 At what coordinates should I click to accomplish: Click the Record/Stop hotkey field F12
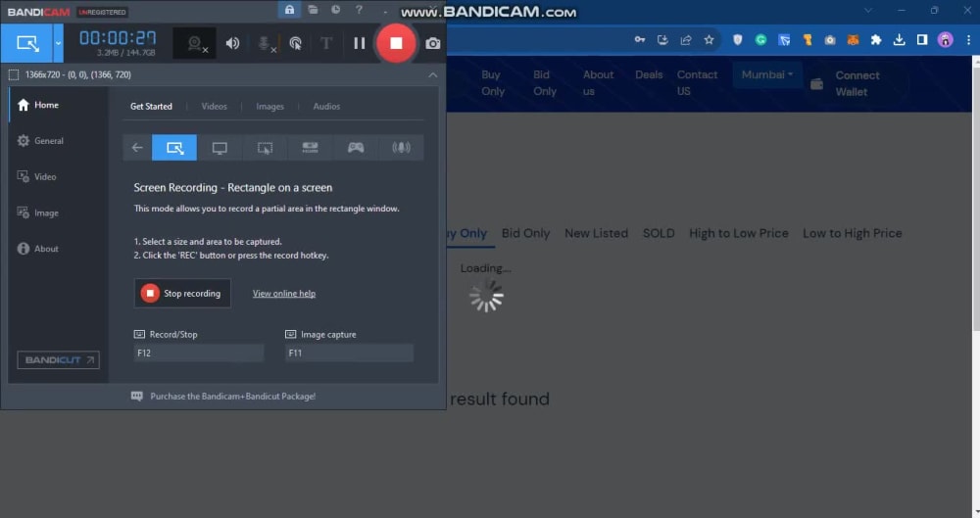click(199, 353)
